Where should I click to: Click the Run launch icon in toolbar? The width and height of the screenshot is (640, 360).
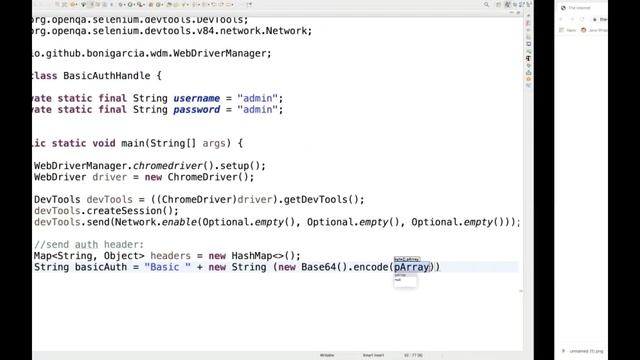pos(130,5)
